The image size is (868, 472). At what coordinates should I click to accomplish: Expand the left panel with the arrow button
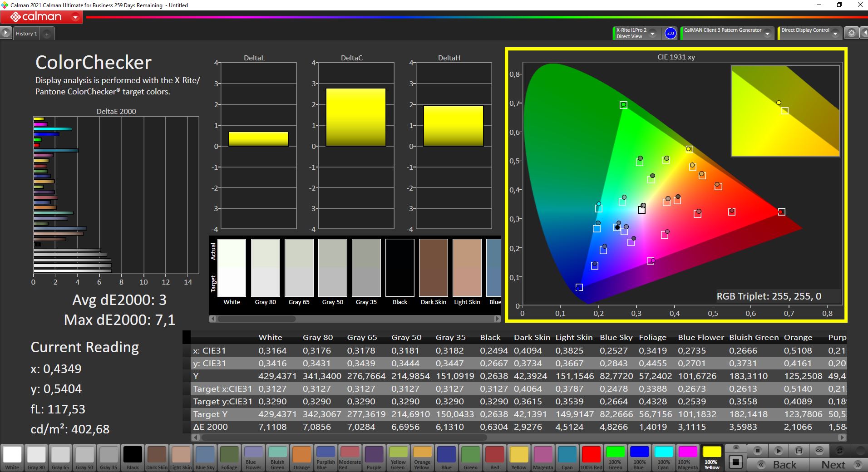pos(6,33)
